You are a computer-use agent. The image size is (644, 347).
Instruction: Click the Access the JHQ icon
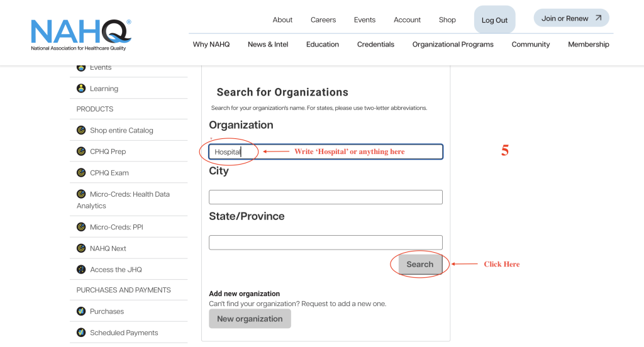[x=81, y=270]
